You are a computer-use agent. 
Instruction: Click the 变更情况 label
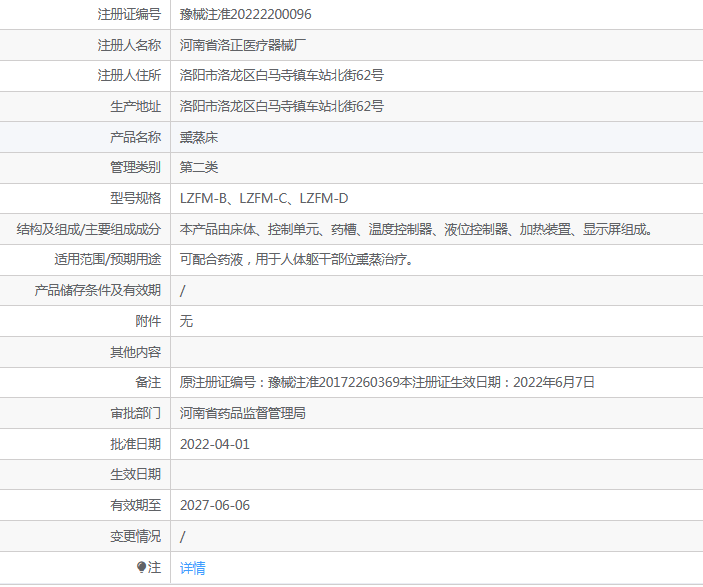pyautogui.click(x=135, y=536)
